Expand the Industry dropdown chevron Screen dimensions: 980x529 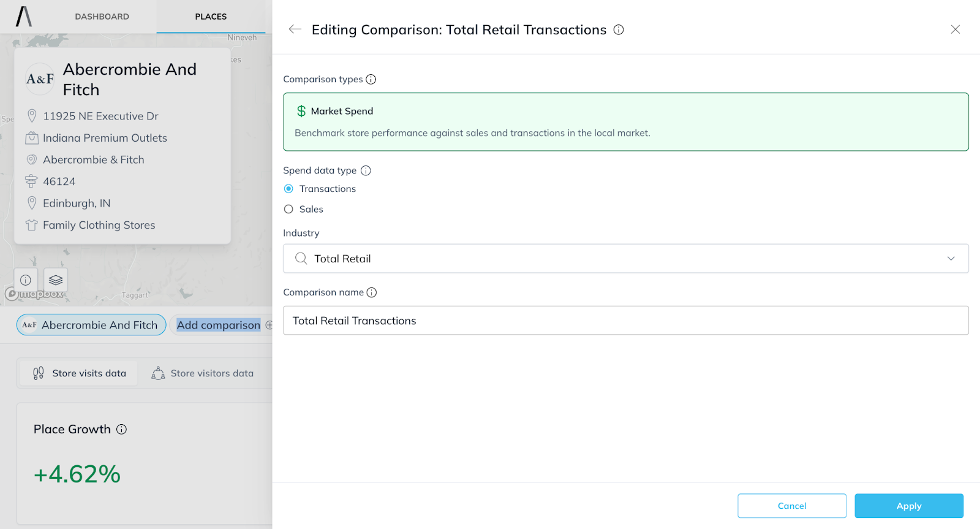951,259
